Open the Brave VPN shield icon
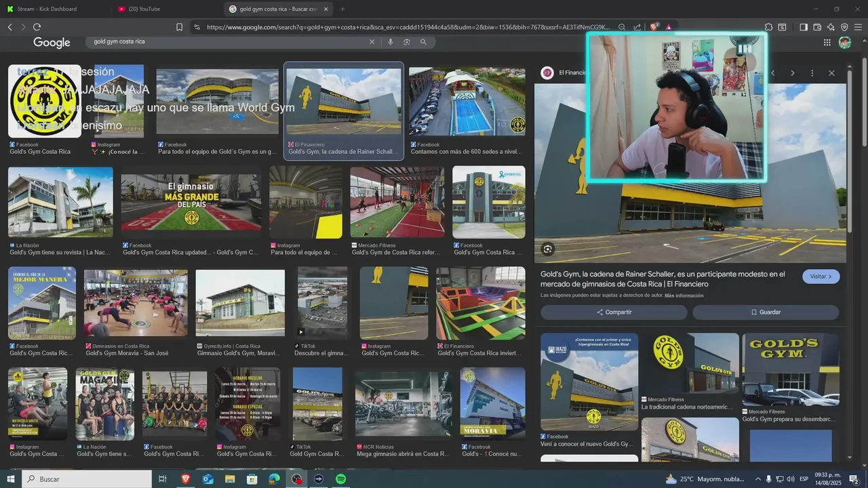This screenshot has height=488, width=868. coord(844,27)
